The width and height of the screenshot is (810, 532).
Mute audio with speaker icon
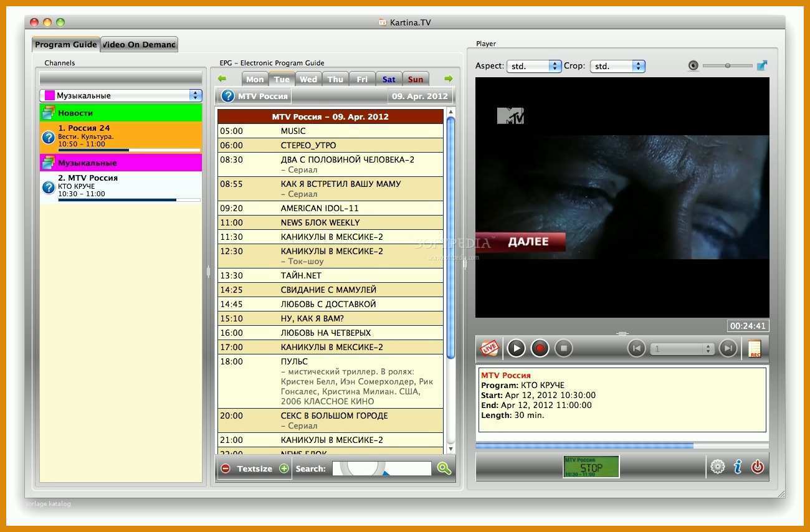(x=693, y=65)
